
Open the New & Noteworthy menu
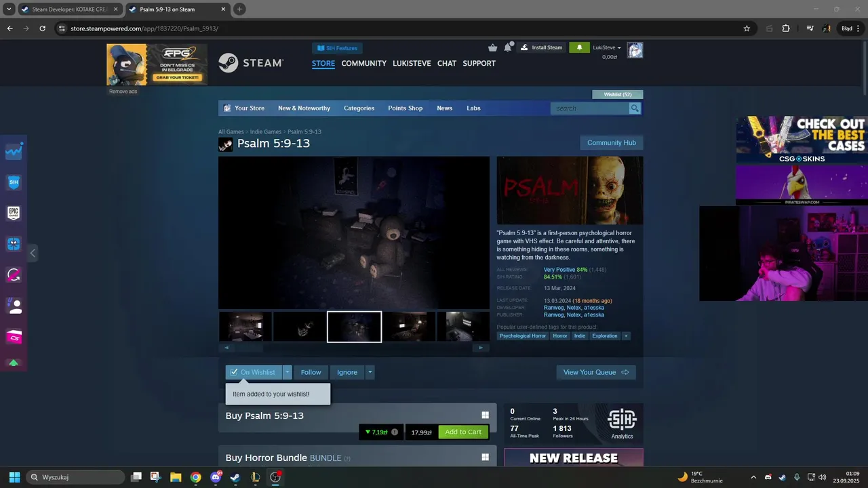[304, 108]
